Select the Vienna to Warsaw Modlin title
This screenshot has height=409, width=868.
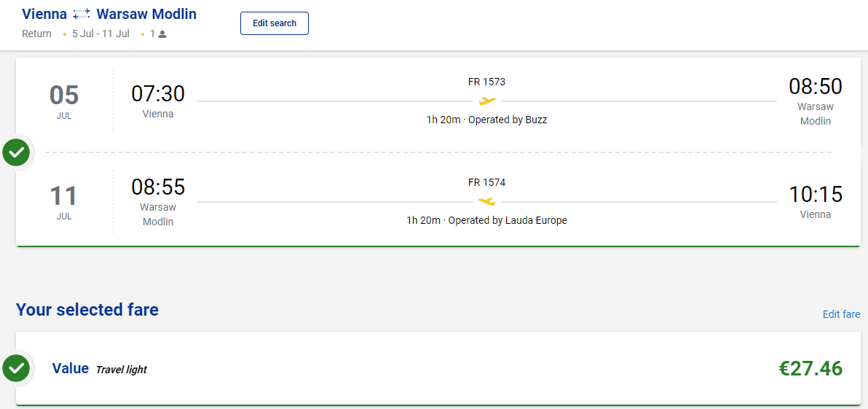[x=109, y=14]
